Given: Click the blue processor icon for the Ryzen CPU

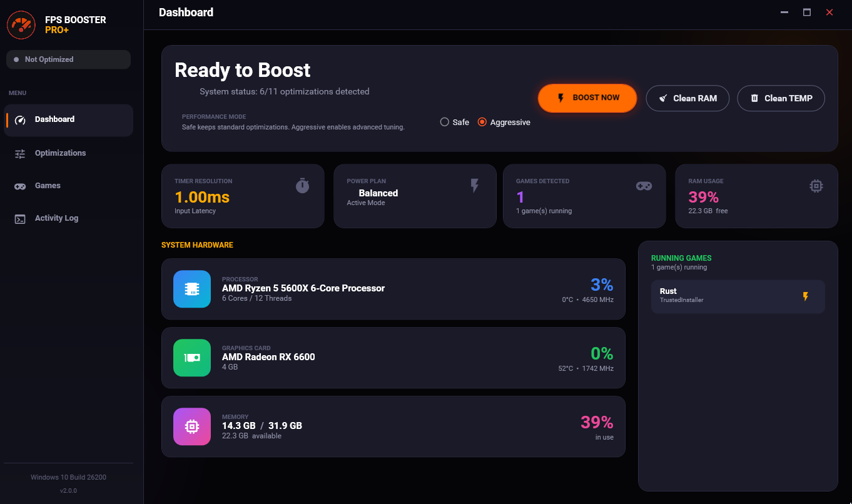Looking at the screenshot, I should (192, 289).
